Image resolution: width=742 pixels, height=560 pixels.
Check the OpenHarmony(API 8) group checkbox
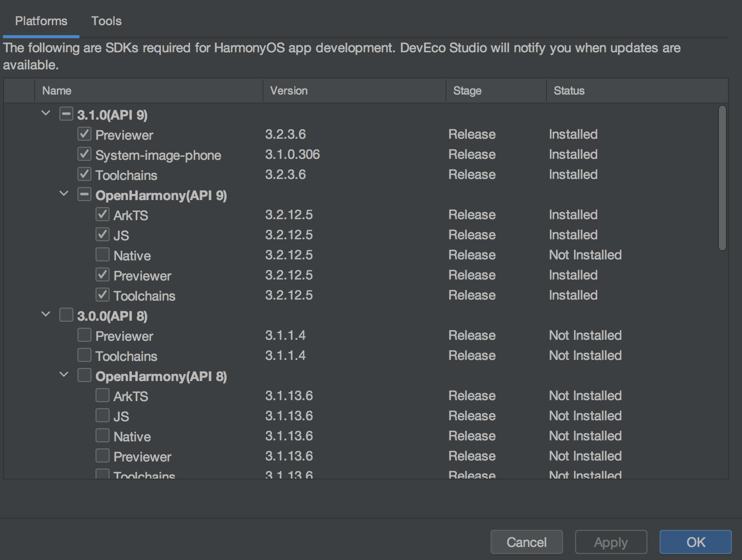[84, 375]
